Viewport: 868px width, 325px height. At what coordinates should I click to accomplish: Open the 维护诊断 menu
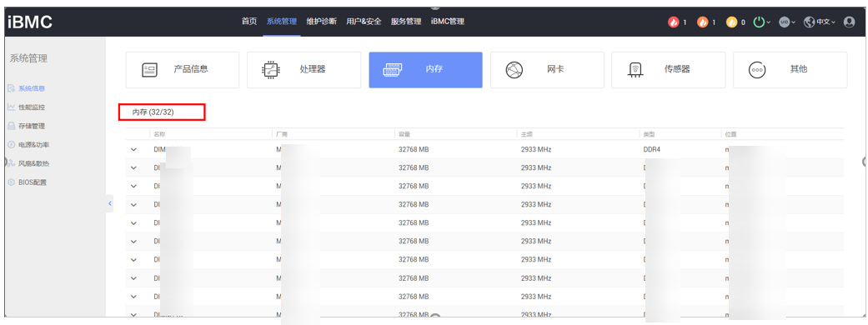point(322,22)
